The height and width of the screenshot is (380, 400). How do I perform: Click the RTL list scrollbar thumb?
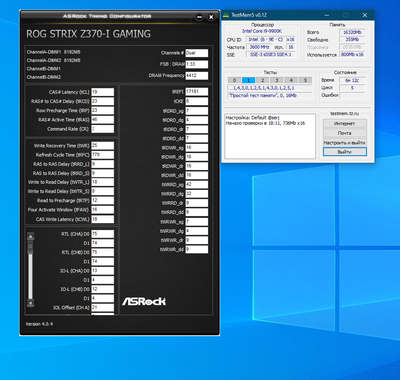pyautogui.click(x=30, y=247)
